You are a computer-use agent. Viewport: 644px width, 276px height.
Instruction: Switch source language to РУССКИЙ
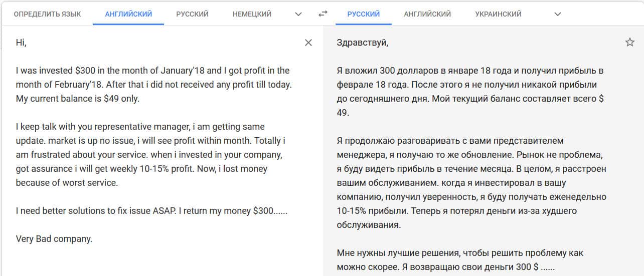click(x=192, y=14)
